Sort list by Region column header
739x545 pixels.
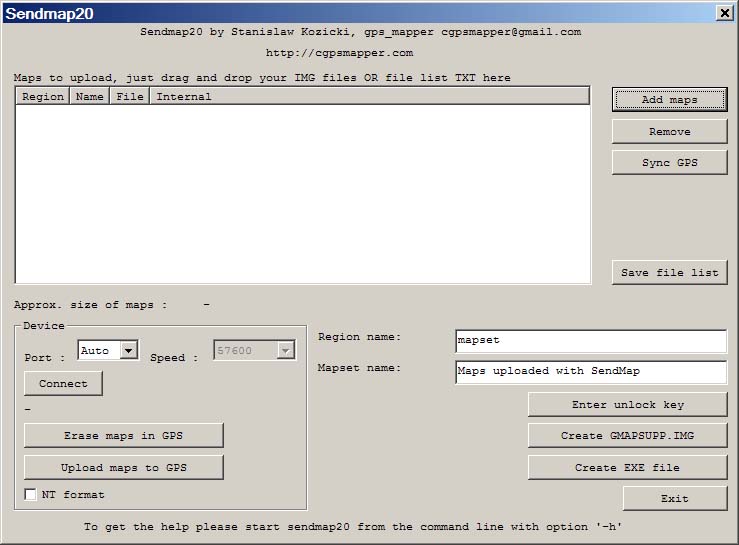coord(43,97)
